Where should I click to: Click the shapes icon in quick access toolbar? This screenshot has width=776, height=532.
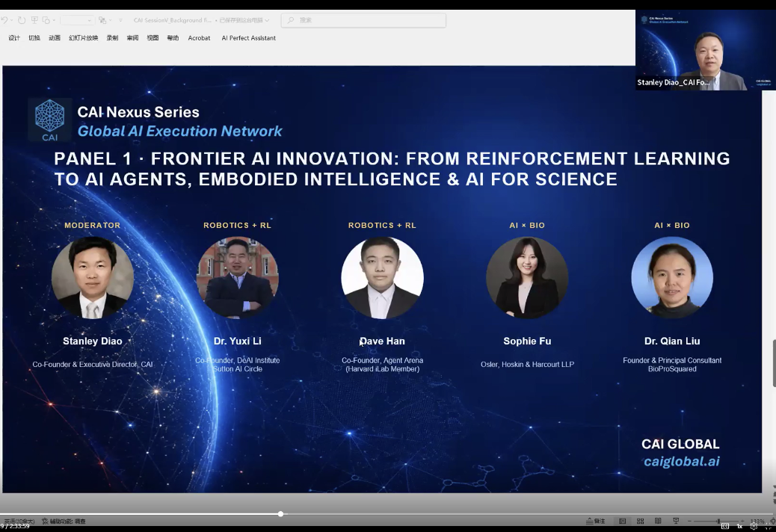[x=46, y=20]
